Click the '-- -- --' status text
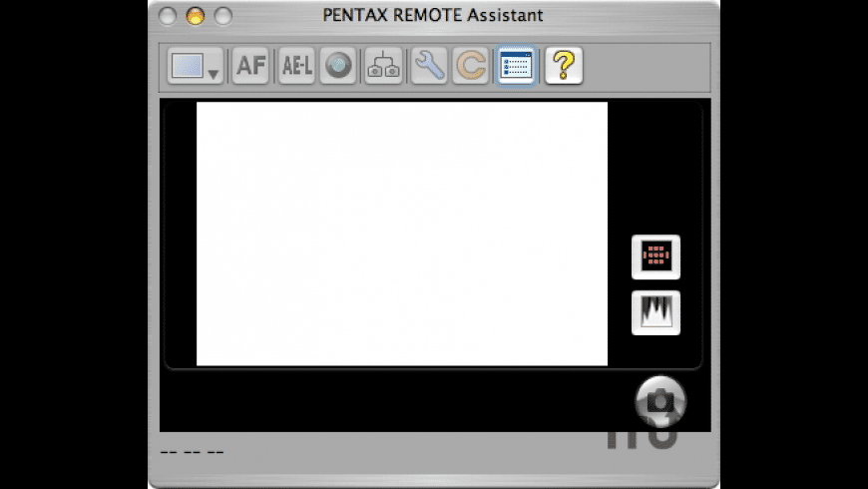This screenshot has height=489, width=868. pyautogui.click(x=193, y=452)
